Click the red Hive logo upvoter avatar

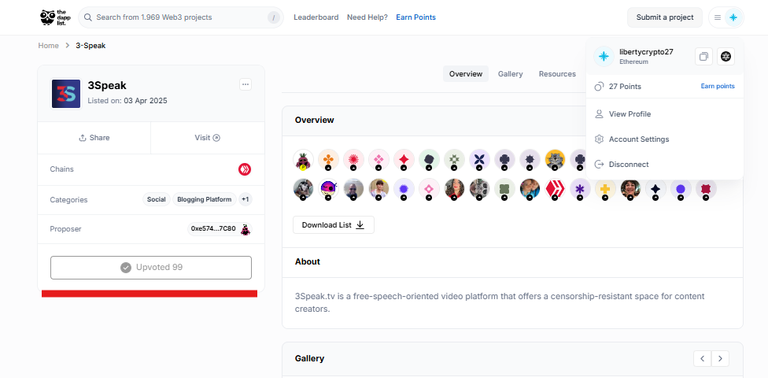pyautogui.click(x=555, y=189)
